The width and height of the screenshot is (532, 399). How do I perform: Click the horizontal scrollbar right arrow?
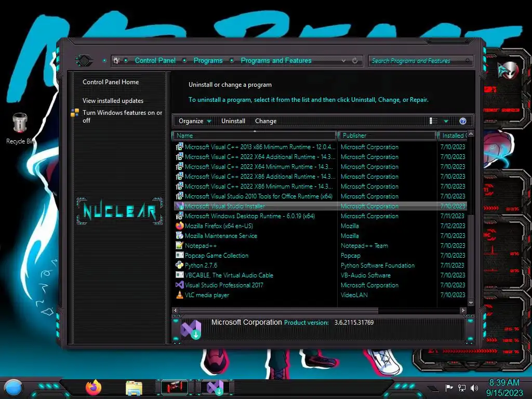pos(463,310)
